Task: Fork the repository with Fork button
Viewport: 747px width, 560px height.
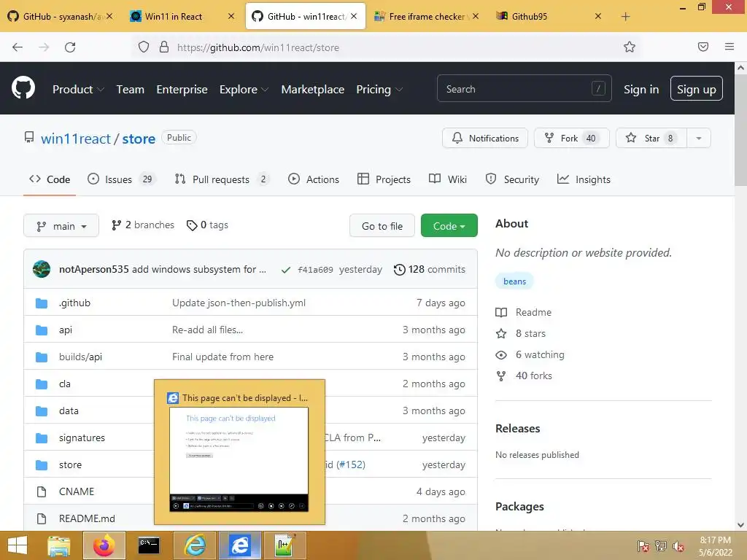Action: [571, 138]
